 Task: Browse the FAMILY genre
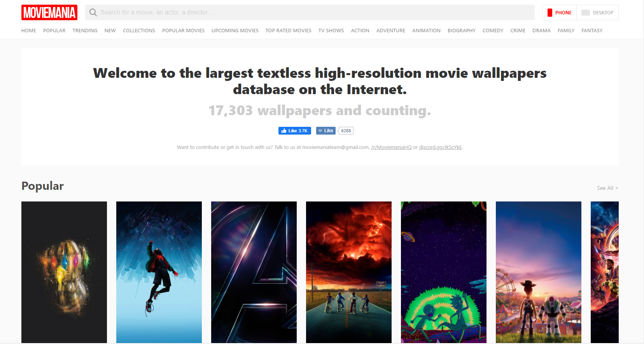[566, 30]
